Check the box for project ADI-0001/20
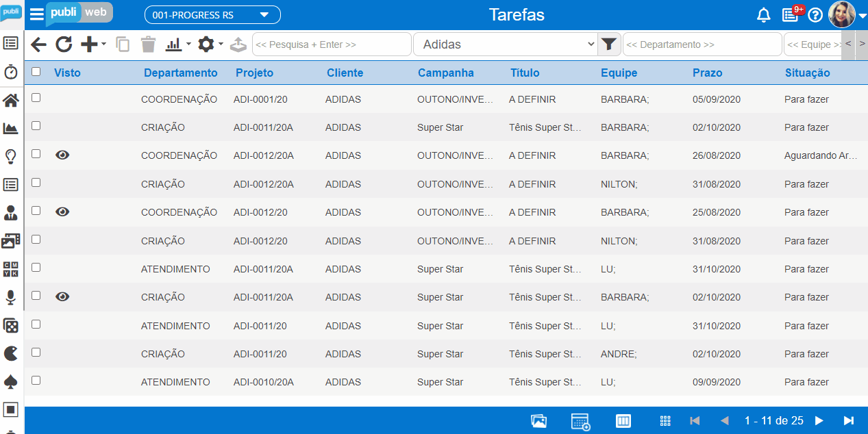 pos(36,98)
